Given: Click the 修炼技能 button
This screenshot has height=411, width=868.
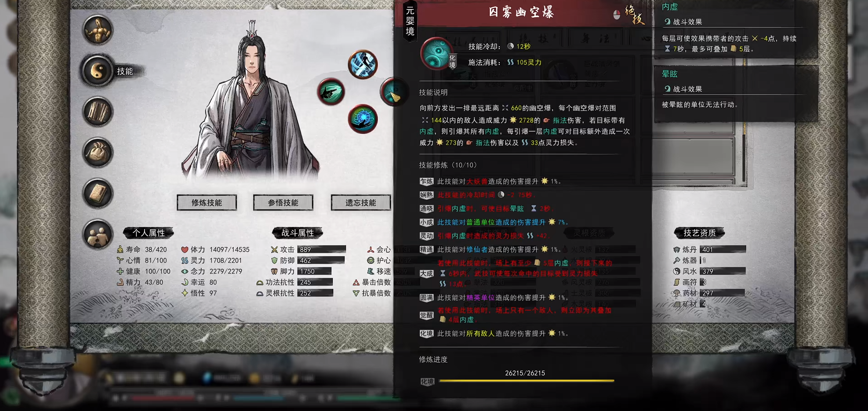Looking at the screenshot, I should 207,203.
